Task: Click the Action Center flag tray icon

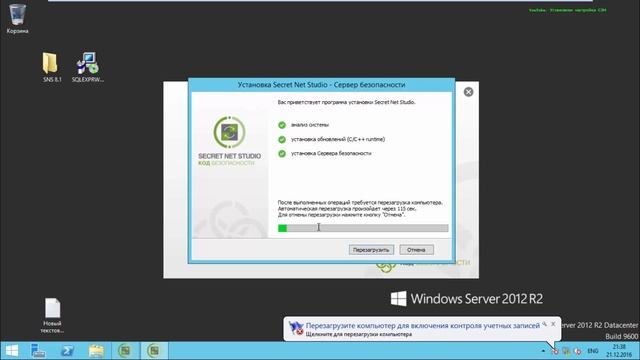Action: point(555,351)
